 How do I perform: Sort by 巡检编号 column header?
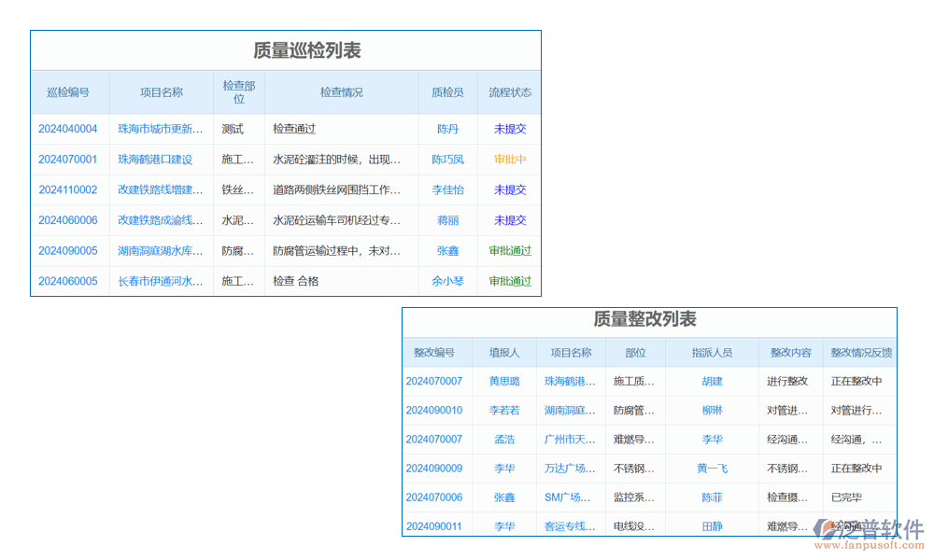pyautogui.click(x=68, y=92)
